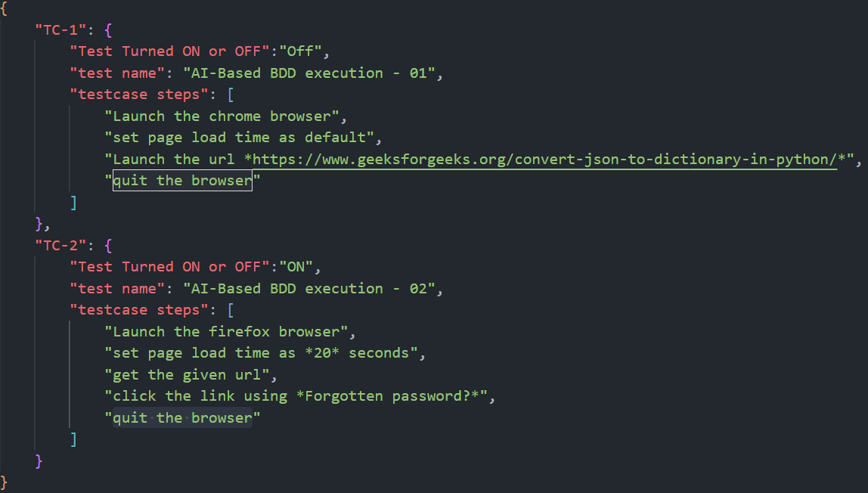The width and height of the screenshot is (868, 493).
Task: Click "quit the browser" in TC-2
Action: pyautogui.click(x=182, y=418)
